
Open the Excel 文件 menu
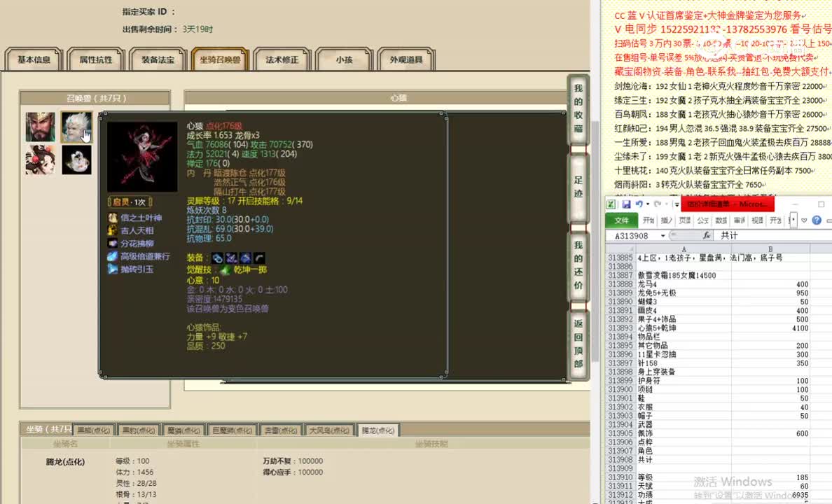coord(622,220)
